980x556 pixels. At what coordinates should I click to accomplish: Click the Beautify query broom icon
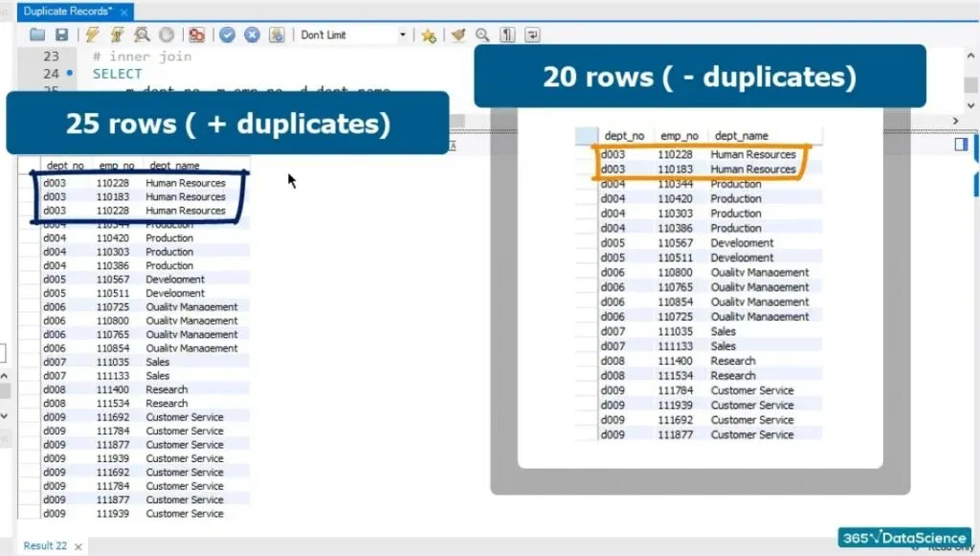coord(458,34)
